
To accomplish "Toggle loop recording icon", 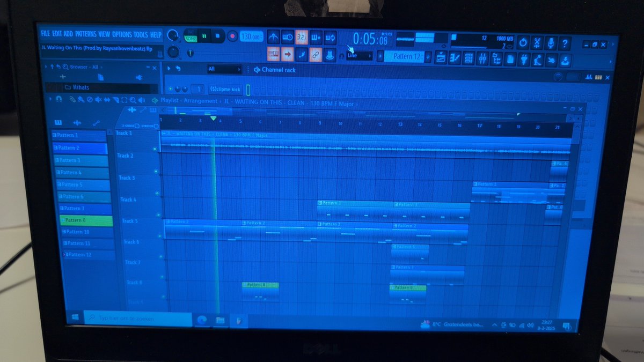I will (x=330, y=37).
